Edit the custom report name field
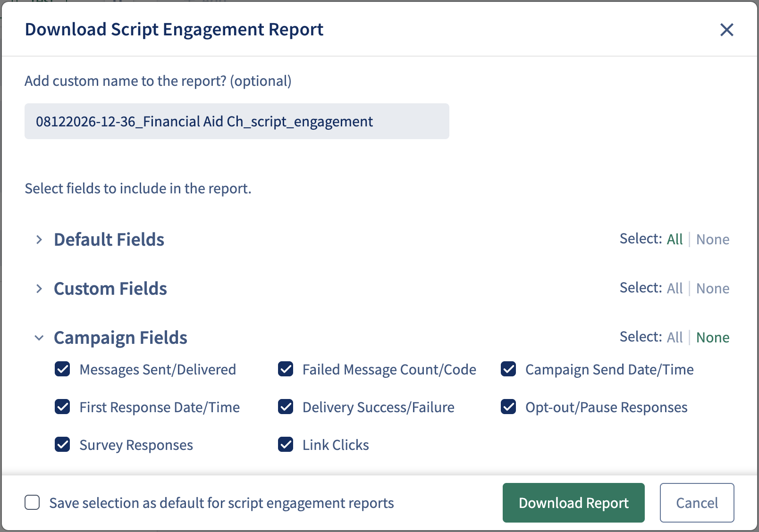 [237, 121]
